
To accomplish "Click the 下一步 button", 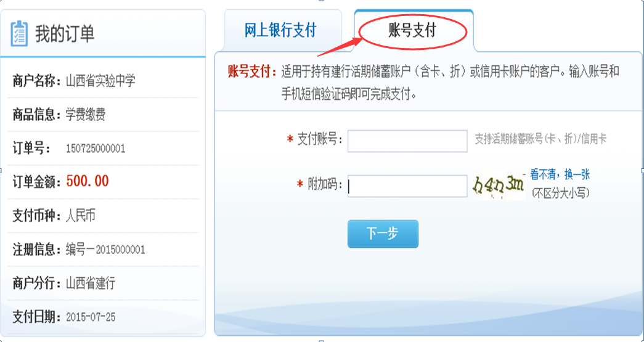I will (x=383, y=234).
